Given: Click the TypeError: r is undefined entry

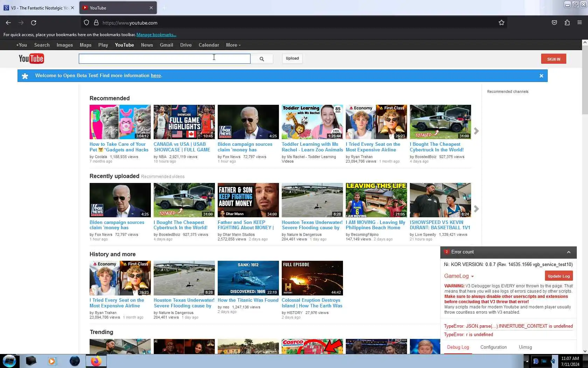Looking at the screenshot, I should coord(468,335).
